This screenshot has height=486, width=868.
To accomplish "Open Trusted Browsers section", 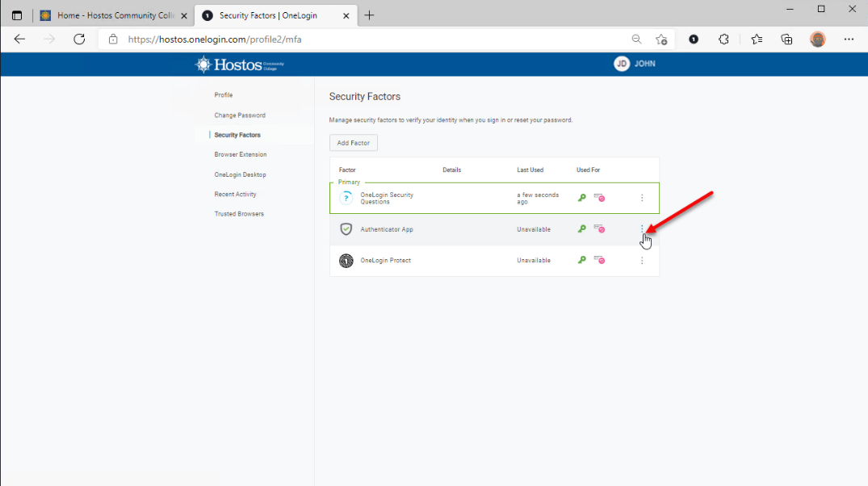I will pyautogui.click(x=239, y=214).
